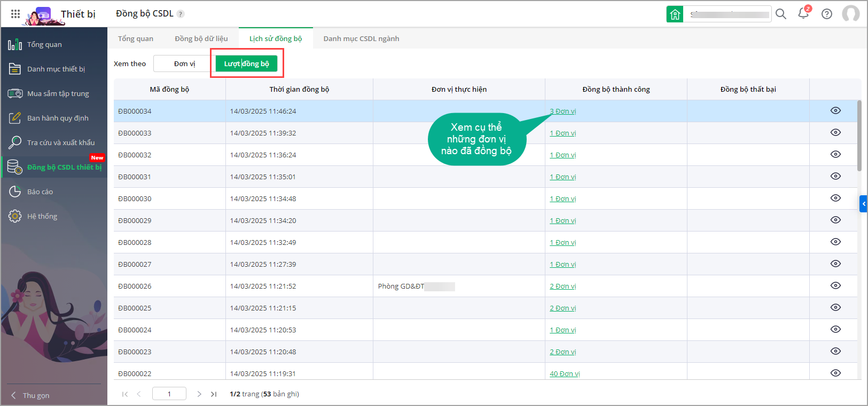Click the table vertical scrollbar

click(859, 136)
